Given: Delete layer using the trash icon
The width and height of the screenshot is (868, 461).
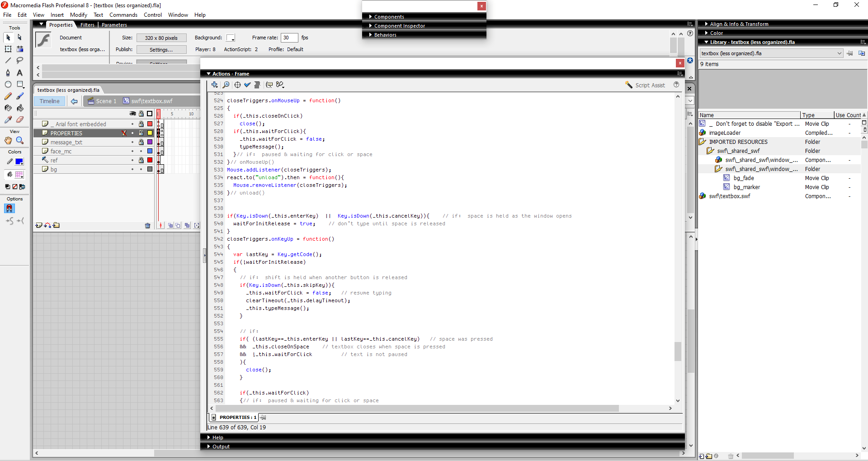Looking at the screenshot, I should click(x=147, y=226).
